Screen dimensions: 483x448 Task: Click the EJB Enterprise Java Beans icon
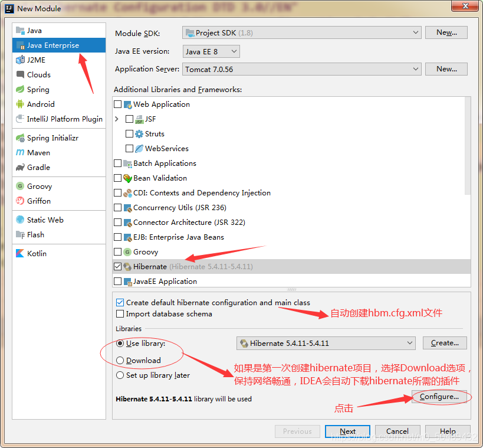127,237
